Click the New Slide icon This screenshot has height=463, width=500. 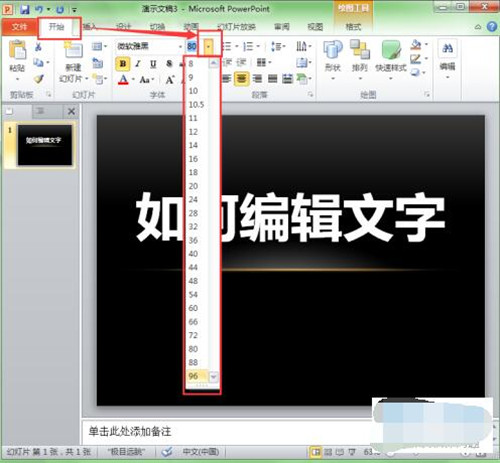[73, 51]
